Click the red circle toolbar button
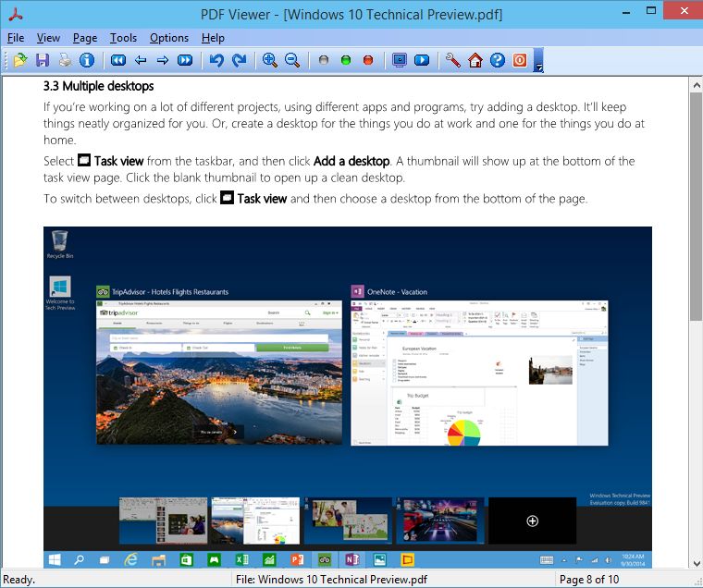 click(x=368, y=60)
